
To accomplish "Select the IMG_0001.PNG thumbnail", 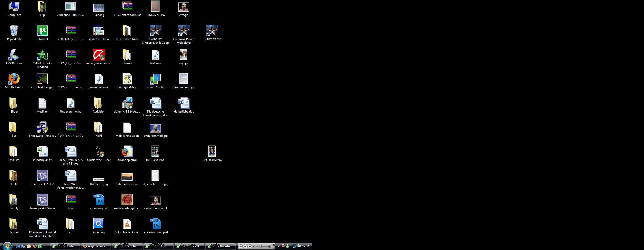I will [212, 152].
